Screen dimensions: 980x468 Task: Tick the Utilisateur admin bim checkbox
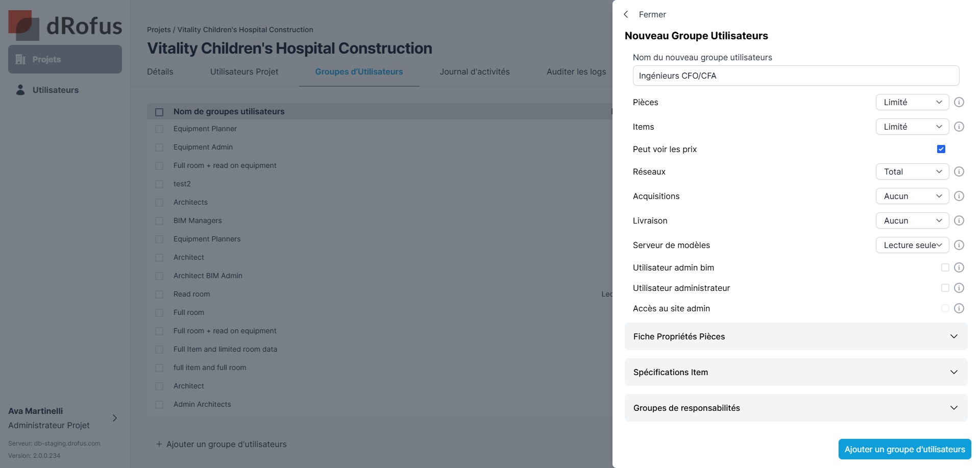click(945, 267)
